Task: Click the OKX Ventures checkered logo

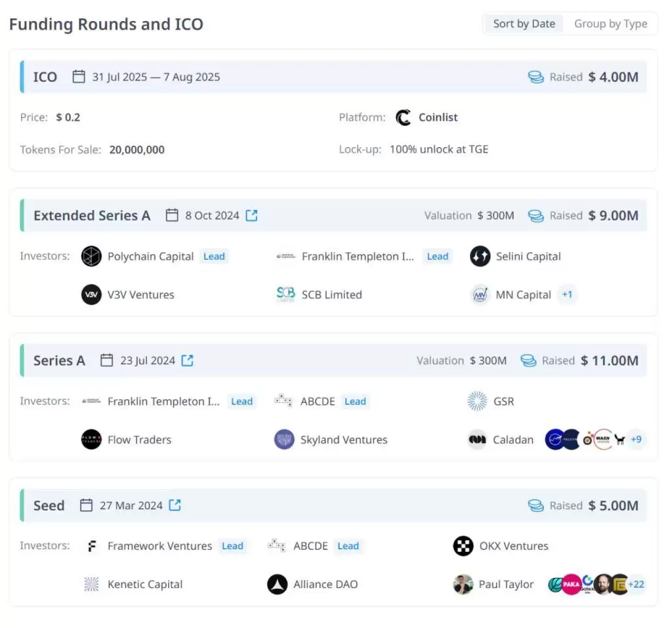Action: tap(463, 546)
